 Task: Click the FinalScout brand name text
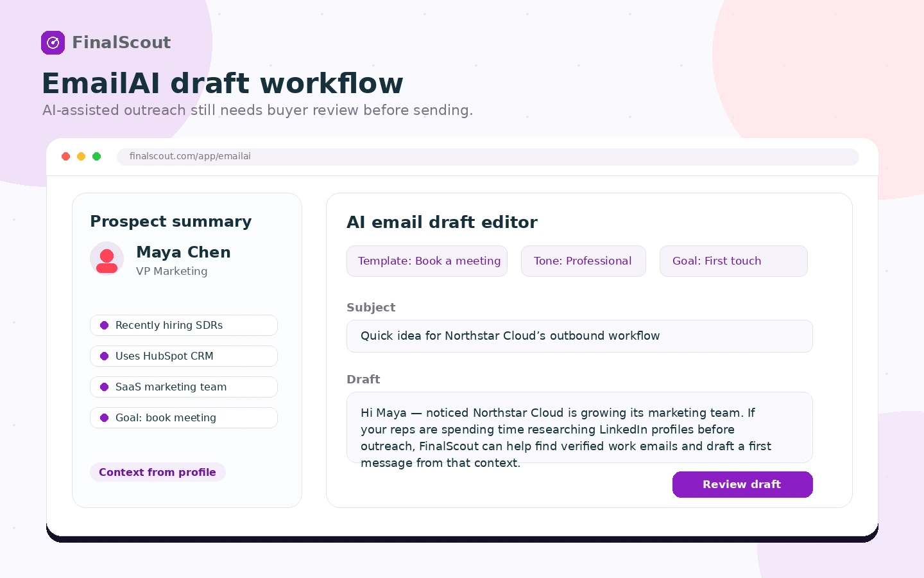(121, 42)
